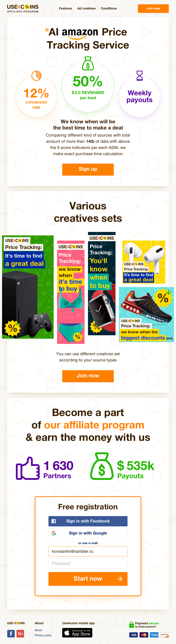
Task: Click the orange question mark near the AI title
Action: pos(47,30)
